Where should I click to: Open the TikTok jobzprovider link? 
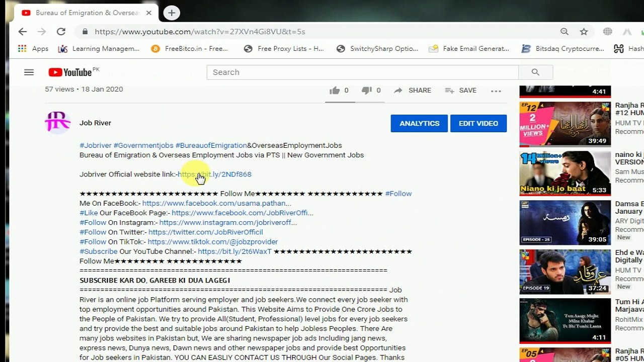point(213,241)
